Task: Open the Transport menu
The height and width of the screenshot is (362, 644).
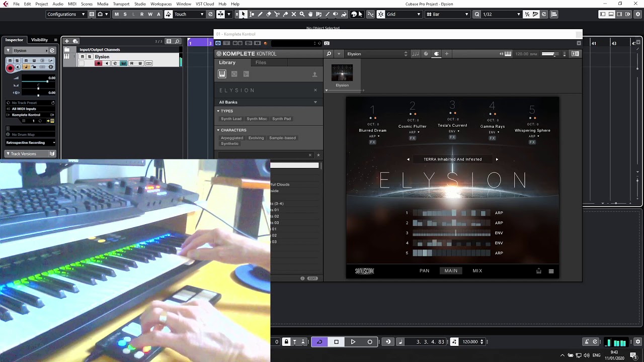Action: pyautogui.click(x=121, y=4)
